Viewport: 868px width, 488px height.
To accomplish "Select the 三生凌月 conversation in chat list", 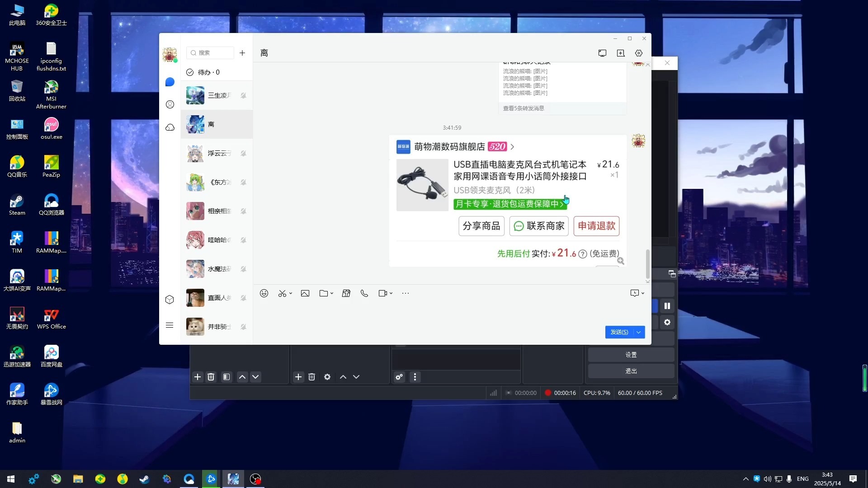I will 217,95.
